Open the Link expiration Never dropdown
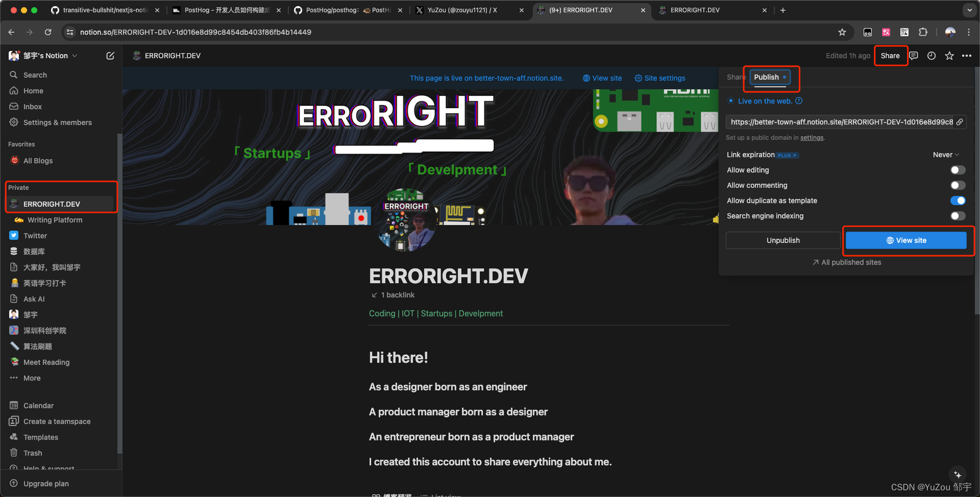 click(x=946, y=155)
